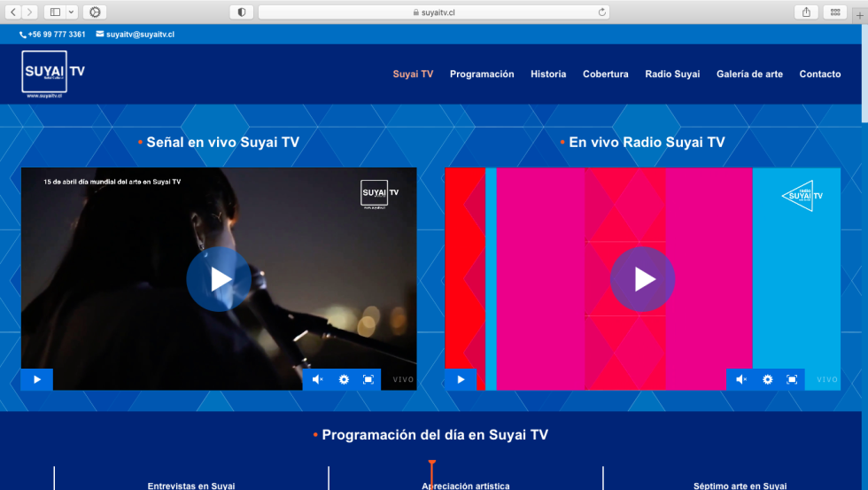Viewport: 868px width, 490px height.
Task: Open settings gear on Suyai TV player
Action: (x=344, y=379)
